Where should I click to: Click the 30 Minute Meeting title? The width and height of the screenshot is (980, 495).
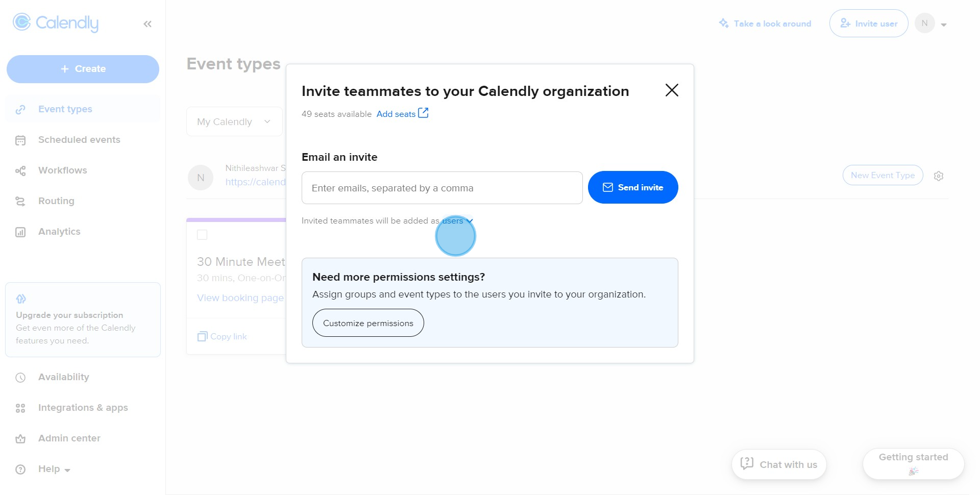241,262
